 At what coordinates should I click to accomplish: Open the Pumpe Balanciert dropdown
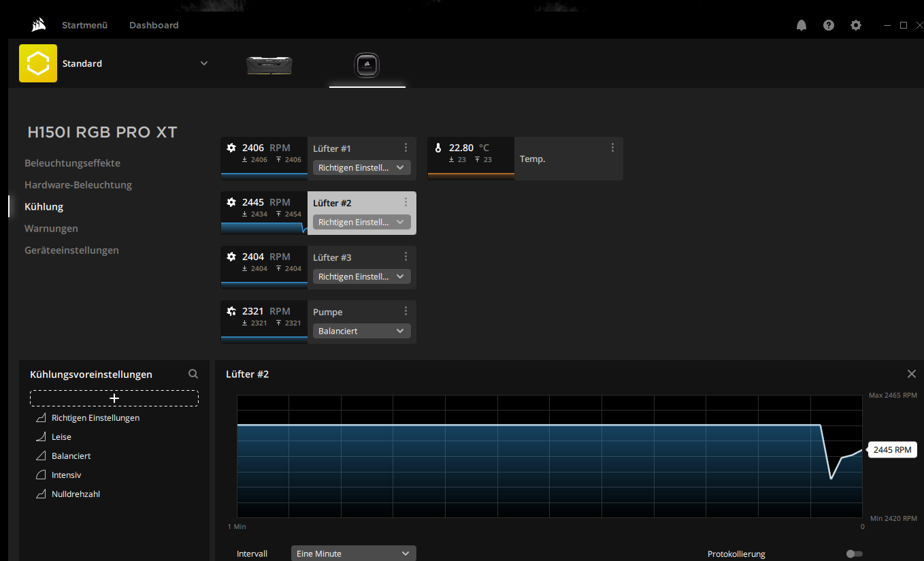pos(362,331)
